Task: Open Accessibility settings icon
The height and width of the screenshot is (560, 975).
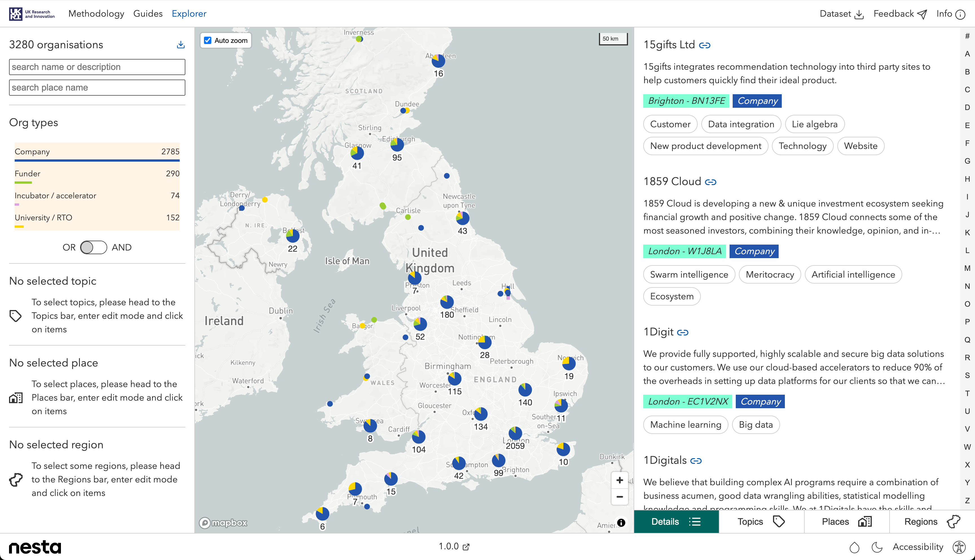Action: tap(959, 547)
